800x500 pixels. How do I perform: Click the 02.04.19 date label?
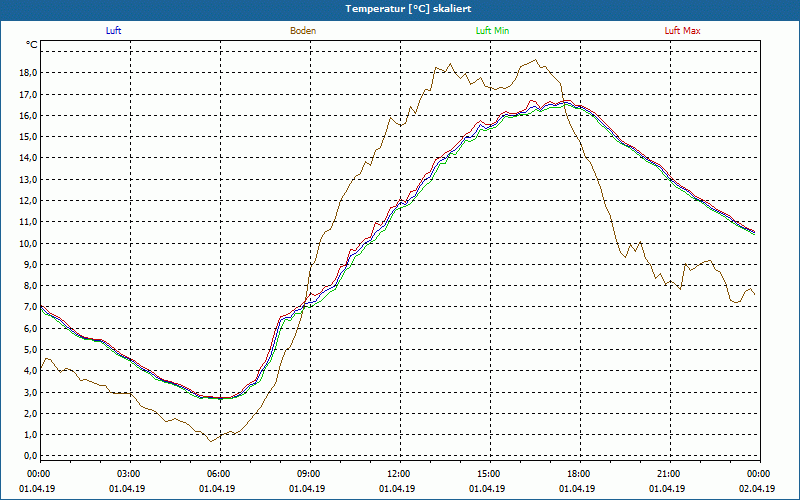tap(757, 488)
